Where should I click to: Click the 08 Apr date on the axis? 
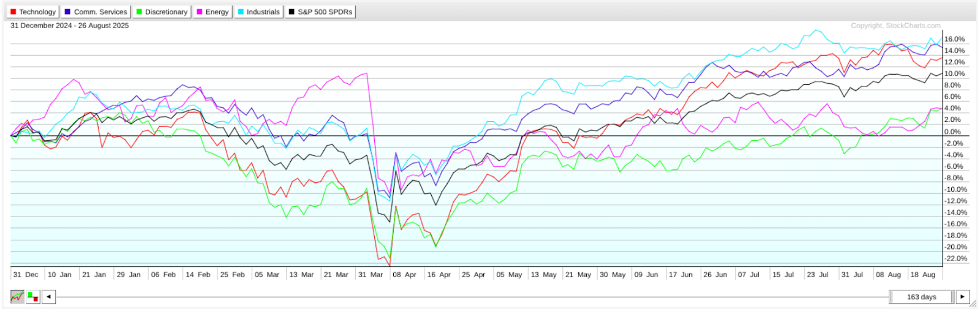point(404,275)
